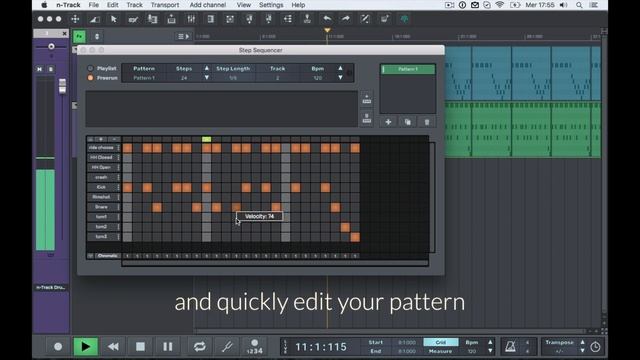Open the File menu
Screen dimensions: 640x360
[93, 5]
